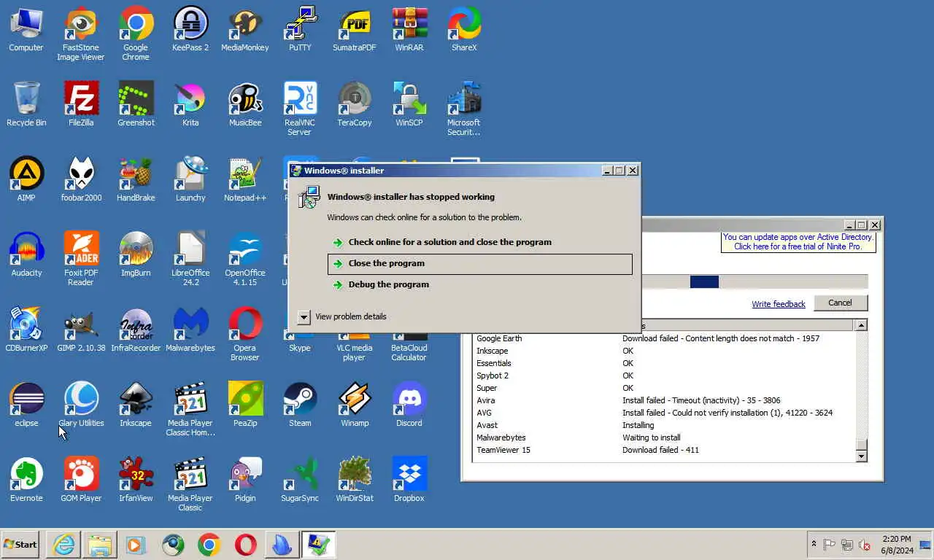This screenshot has width=934, height=560.
Task: Click the TeamViewer 15 row in Ninite
Action: (x=663, y=450)
